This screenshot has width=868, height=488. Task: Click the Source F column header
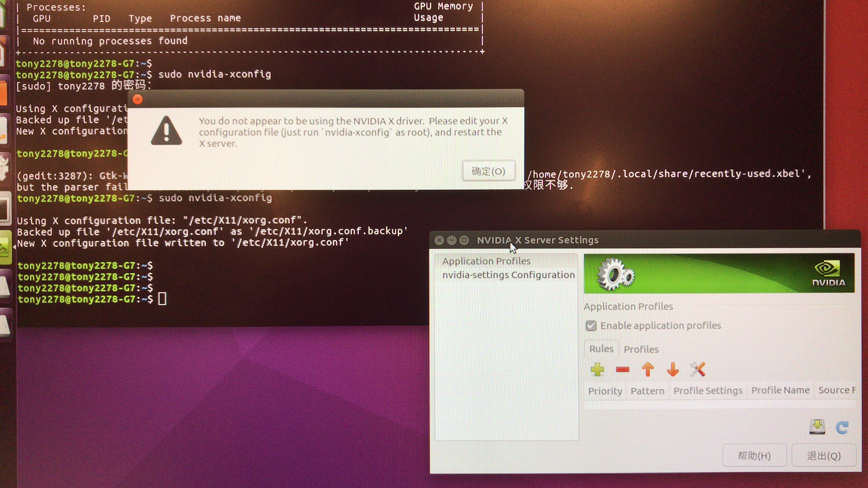837,390
